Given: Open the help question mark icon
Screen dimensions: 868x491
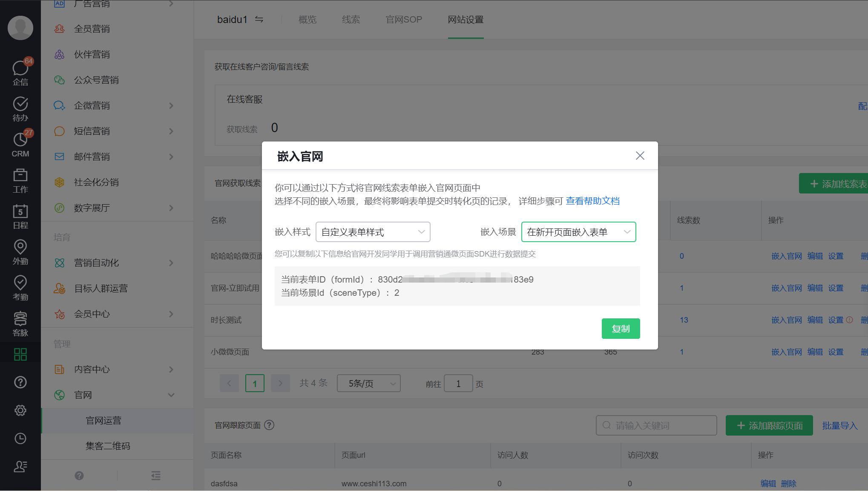Looking at the screenshot, I should [x=20, y=382].
